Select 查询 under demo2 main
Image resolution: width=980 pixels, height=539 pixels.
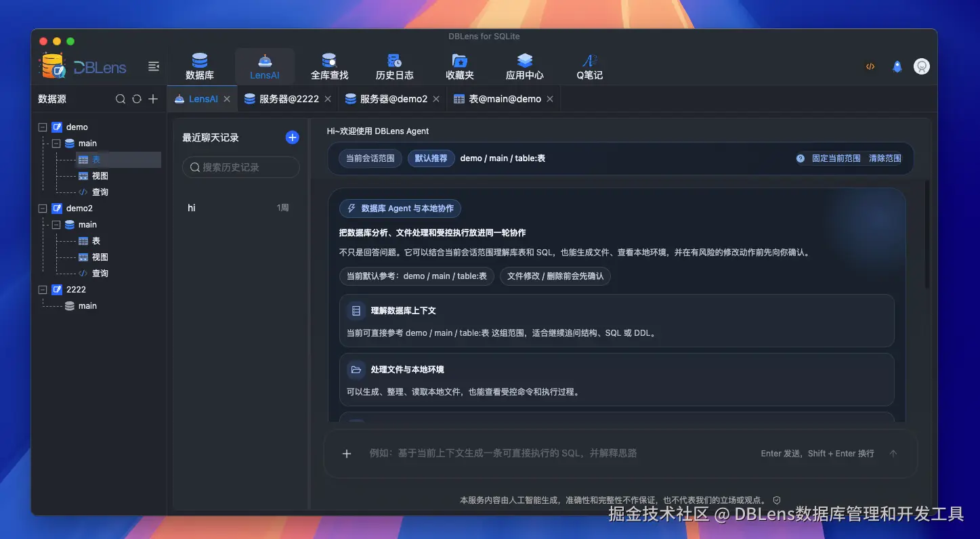click(x=100, y=274)
